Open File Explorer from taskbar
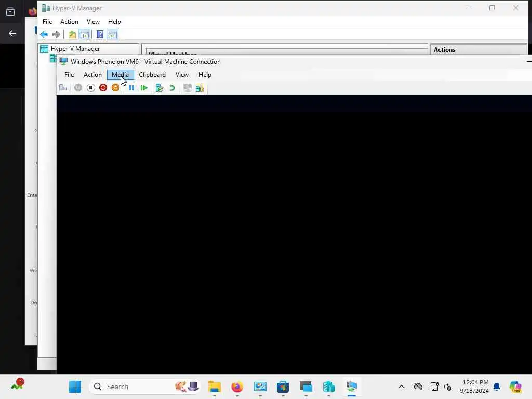Viewport: 532px width, 399px height. pos(215,387)
